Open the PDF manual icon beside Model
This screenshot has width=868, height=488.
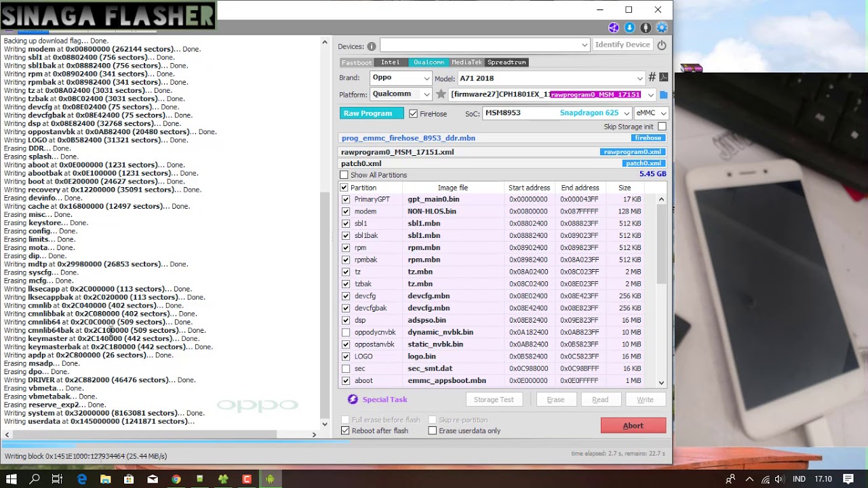click(x=664, y=77)
